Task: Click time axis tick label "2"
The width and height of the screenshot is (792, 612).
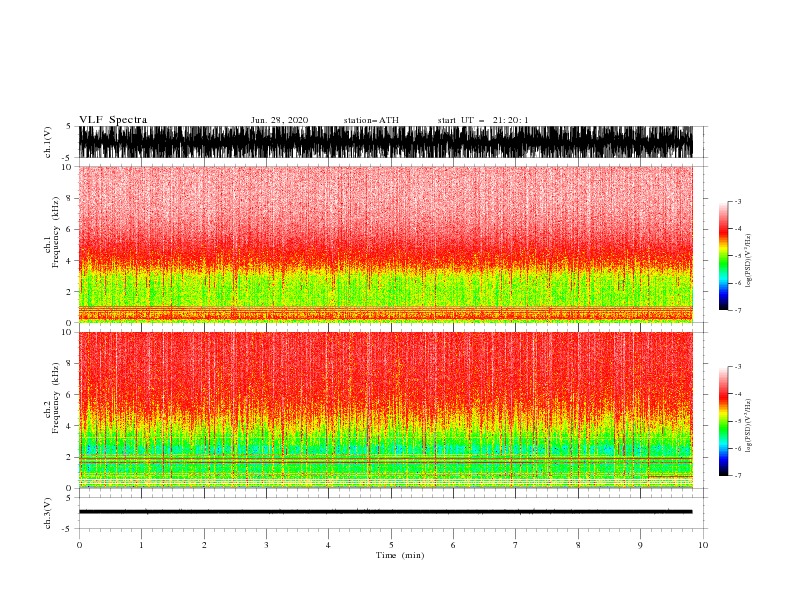Action: pyautogui.click(x=204, y=545)
